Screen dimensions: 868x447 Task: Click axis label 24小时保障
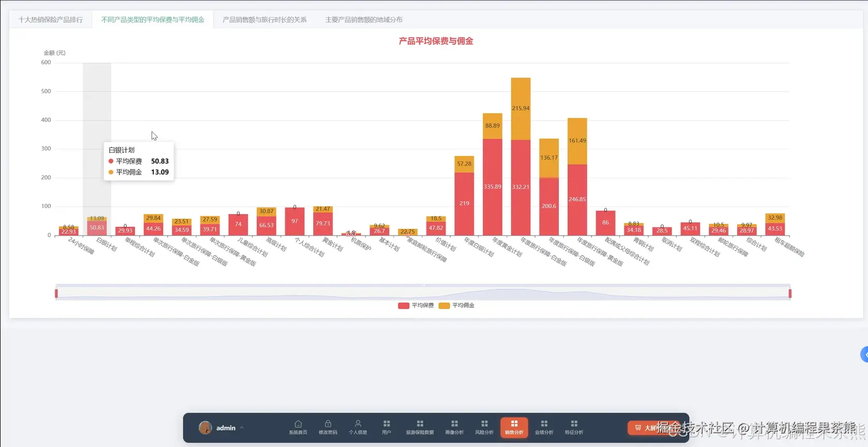pyautogui.click(x=81, y=246)
